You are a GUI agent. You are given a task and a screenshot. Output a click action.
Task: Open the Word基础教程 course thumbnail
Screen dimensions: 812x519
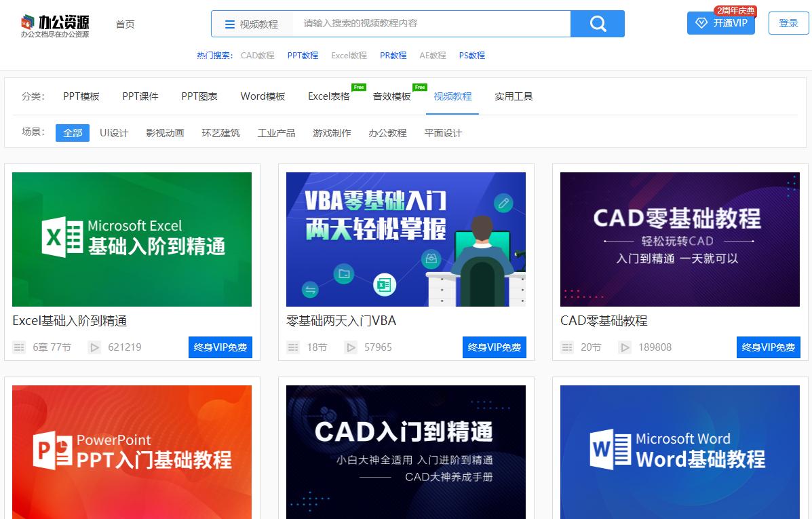[x=678, y=452]
